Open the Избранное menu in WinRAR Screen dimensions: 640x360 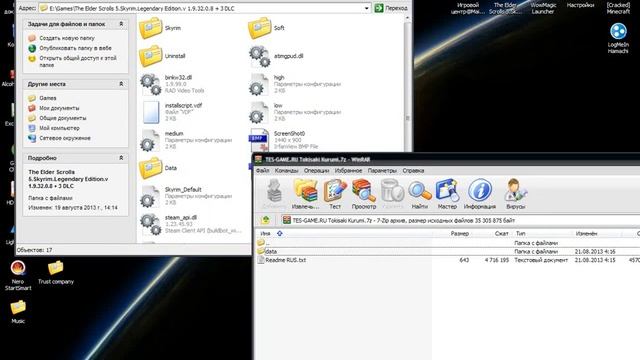348,171
